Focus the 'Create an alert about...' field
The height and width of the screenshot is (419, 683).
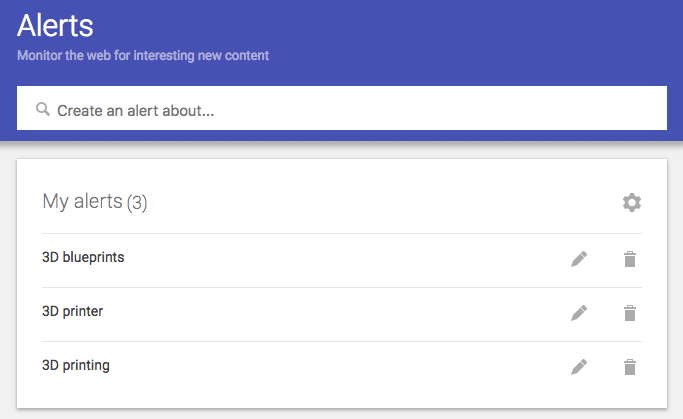coord(342,108)
